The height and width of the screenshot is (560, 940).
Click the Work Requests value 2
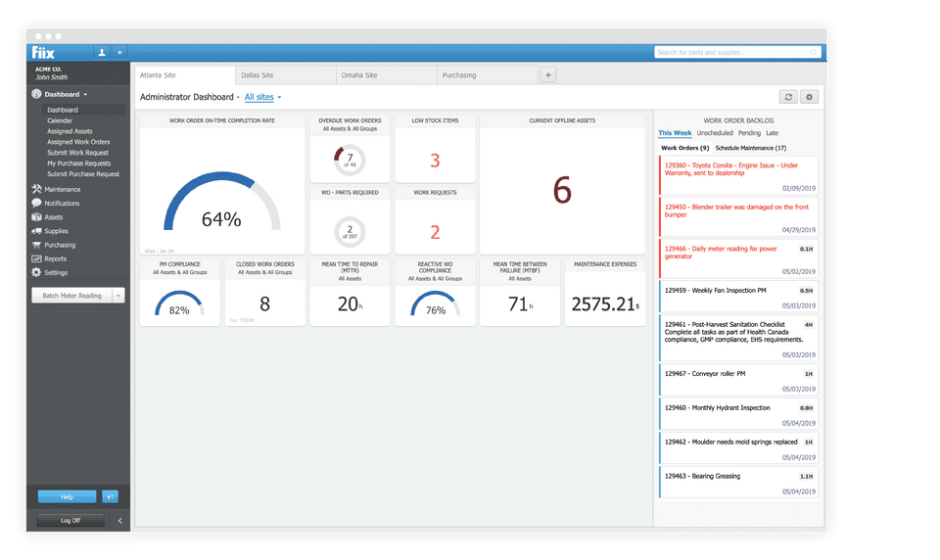click(435, 232)
